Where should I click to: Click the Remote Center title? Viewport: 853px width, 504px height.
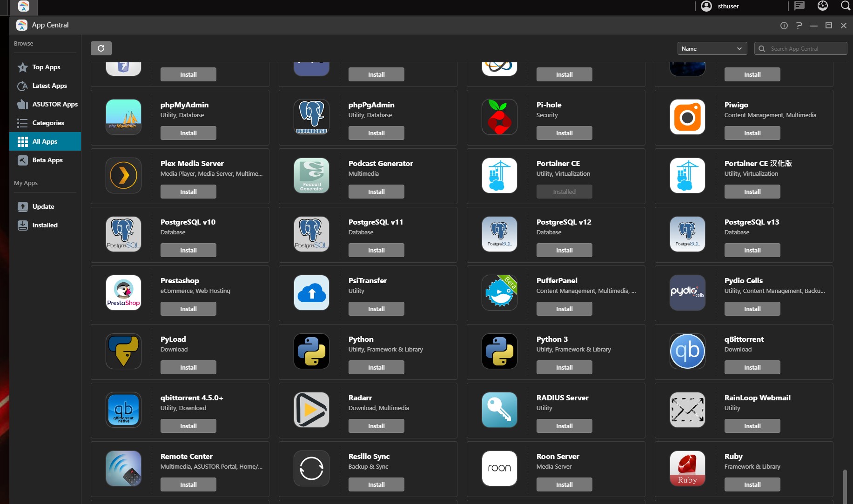click(x=186, y=457)
